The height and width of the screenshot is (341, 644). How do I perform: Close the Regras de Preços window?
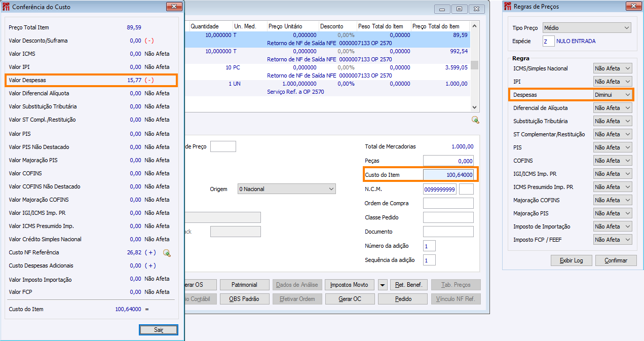pyautogui.click(x=633, y=7)
